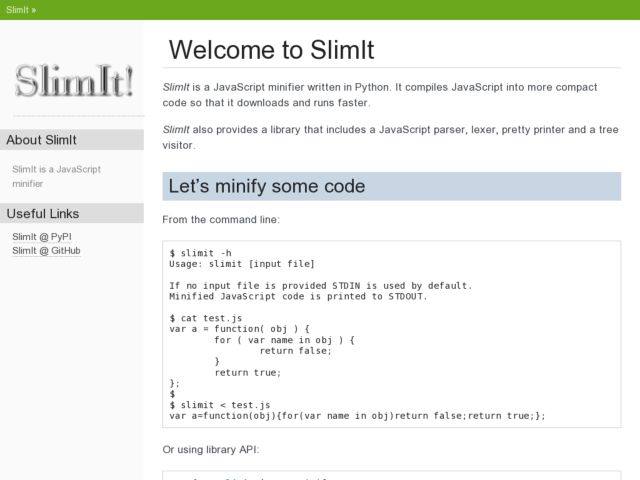The height and width of the screenshot is (480, 640).
Task: Open the SlimIt @ PyPI link
Action: (41, 237)
